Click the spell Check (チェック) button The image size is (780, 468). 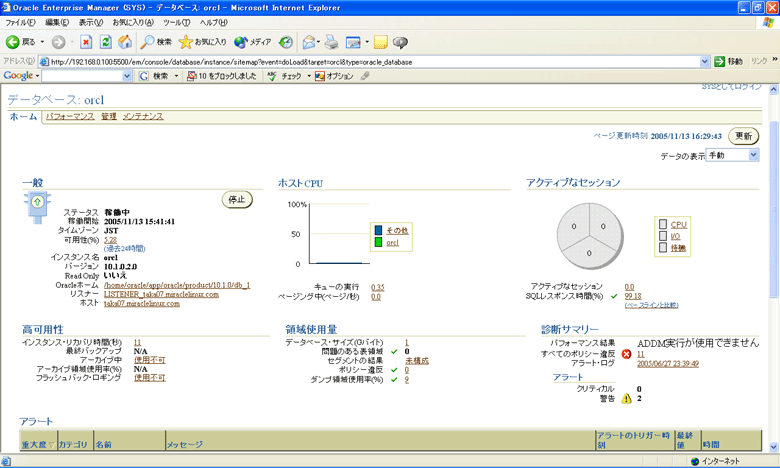285,76
